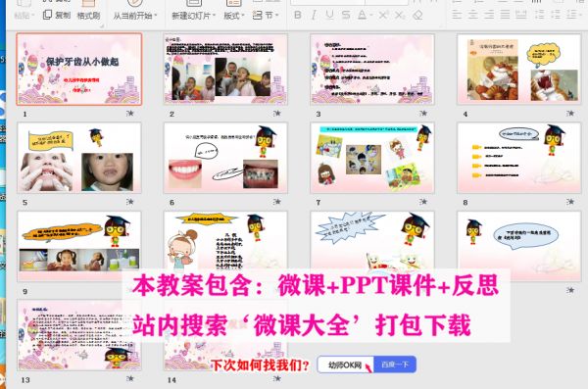
Task: Click the superscript icon
Action: 383,15
